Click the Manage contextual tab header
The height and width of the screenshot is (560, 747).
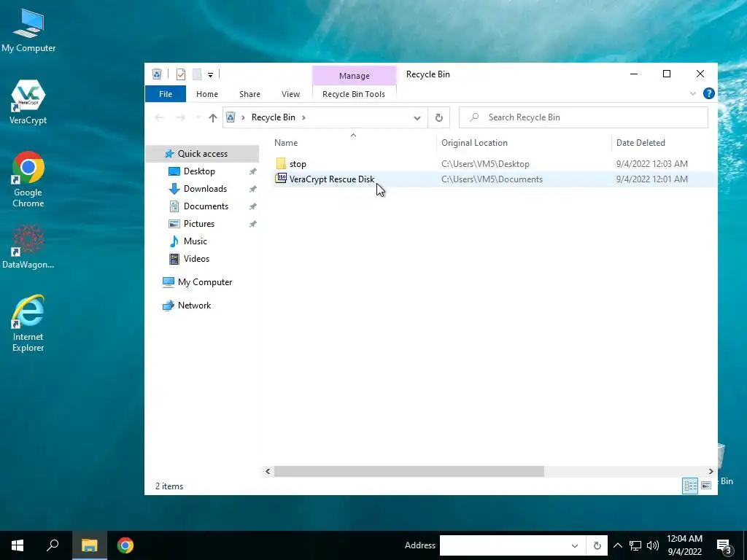coord(354,76)
